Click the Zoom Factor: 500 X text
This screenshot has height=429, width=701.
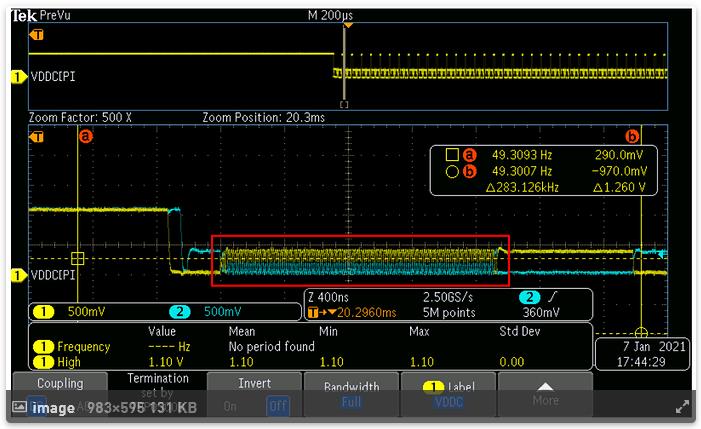click(80, 118)
